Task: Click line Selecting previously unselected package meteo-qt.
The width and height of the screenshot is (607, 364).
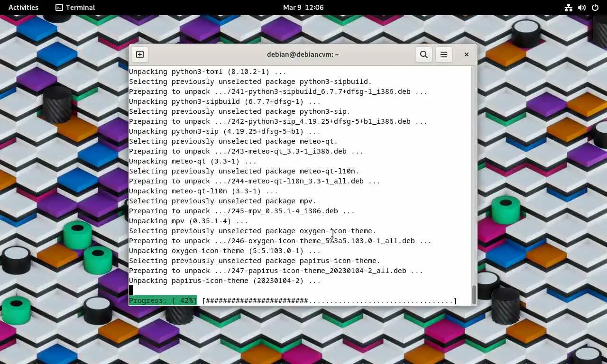Action: click(233, 141)
